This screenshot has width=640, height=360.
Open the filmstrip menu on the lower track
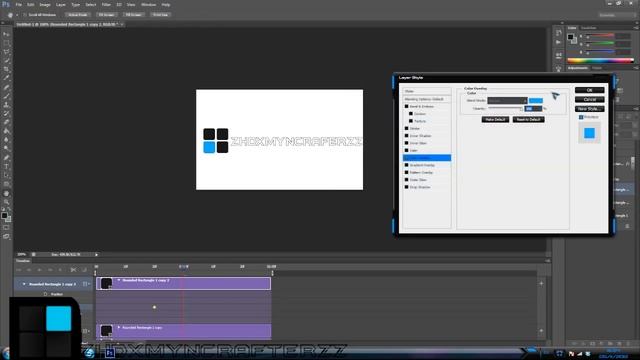tap(86, 331)
